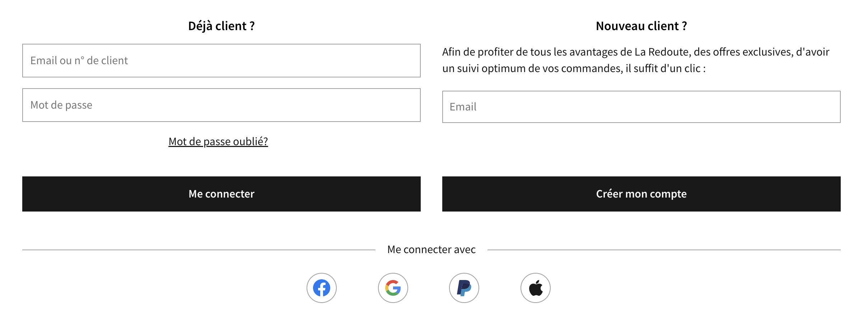The image size is (868, 332).
Task: Click divider line left of 'Me connecter avec'
Action: (199, 250)
